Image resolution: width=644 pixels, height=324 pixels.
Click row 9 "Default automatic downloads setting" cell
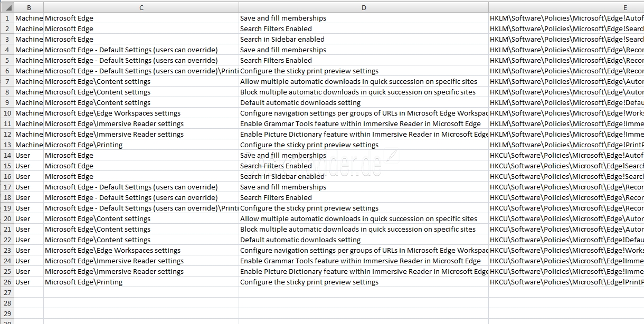tap(364, 102)
